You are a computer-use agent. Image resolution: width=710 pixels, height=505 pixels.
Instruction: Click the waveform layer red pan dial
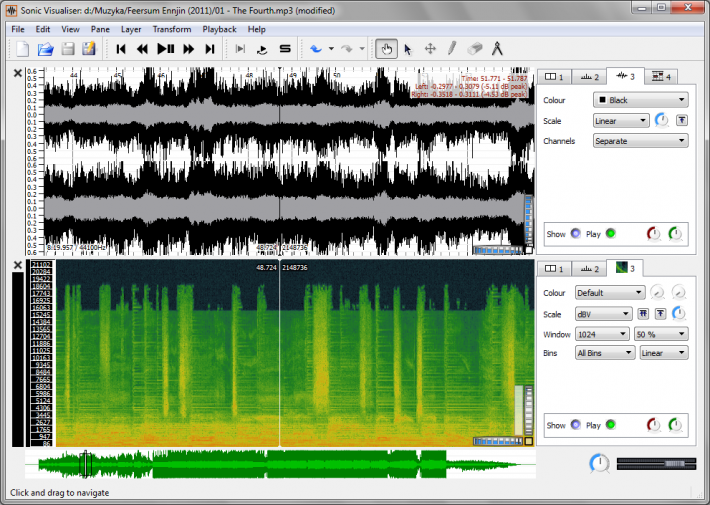click(x=653, y=234)
